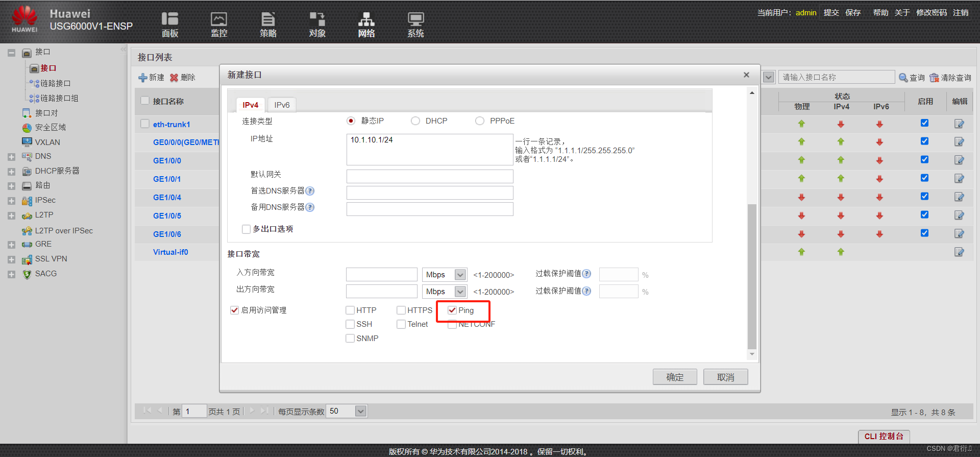980x457 pixels.
Task: Switch to the IPv6 tab
Action: pyautogui.click(x=282, y=105)
